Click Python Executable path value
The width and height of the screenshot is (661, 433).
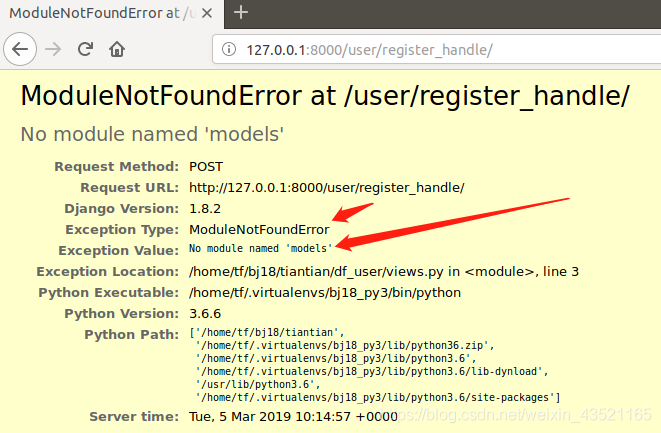325,293
